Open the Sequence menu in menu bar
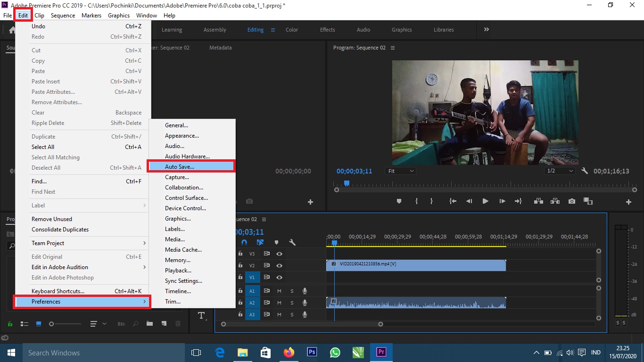This screenshot has height=362, width=644. pos(63,16)
